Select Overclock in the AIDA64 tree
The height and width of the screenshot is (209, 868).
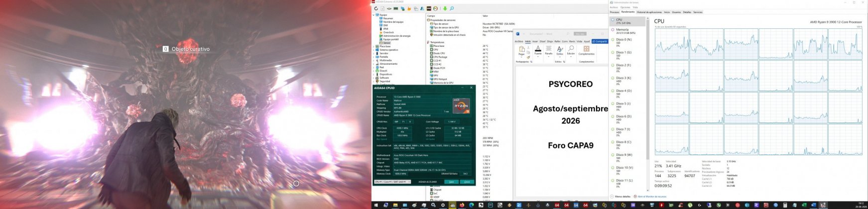tap(389, 32)
